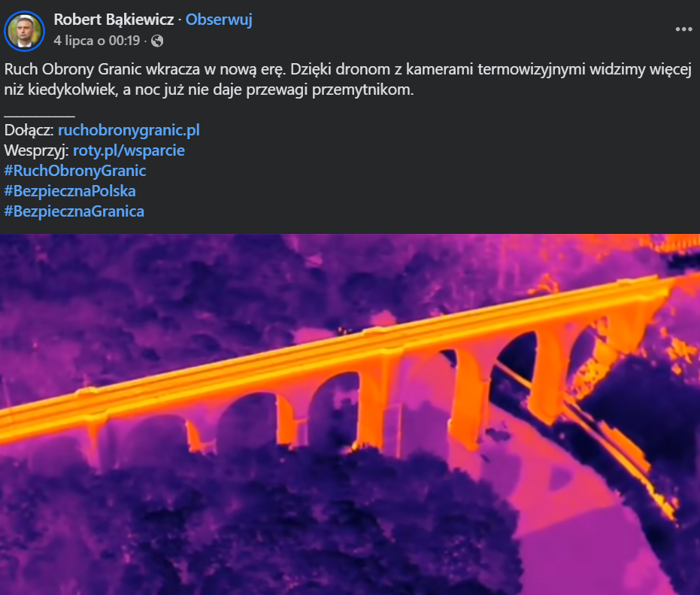Open the post timestamp 4 lipca o 00:19

click(x=97, y=41)
